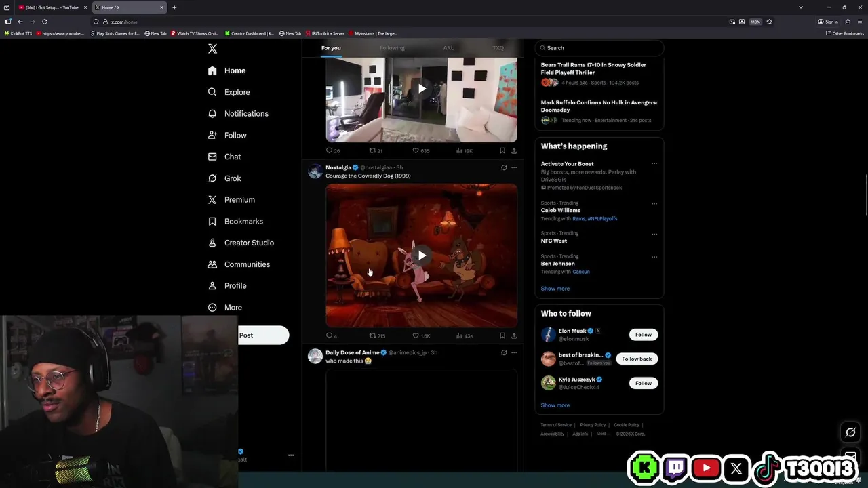Viewport: 868px width, 488px height.
Task: Open Grok from the sidebar
Action: (224, 178)
